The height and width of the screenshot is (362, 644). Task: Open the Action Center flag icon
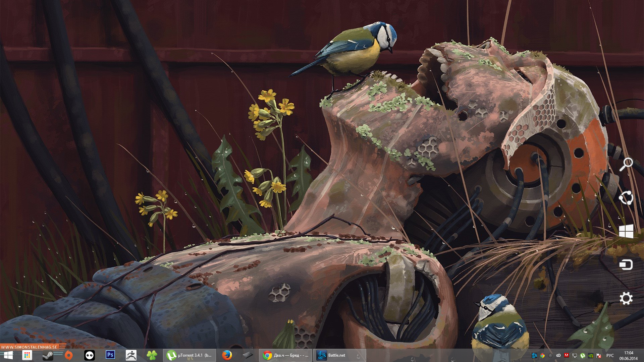click(x=599, y=356)
